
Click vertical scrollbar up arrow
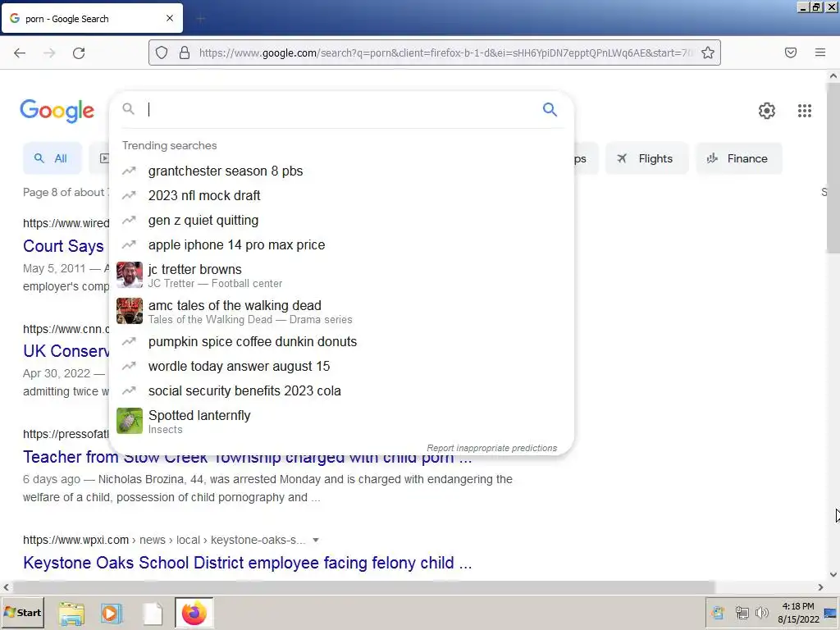(833, 76)
